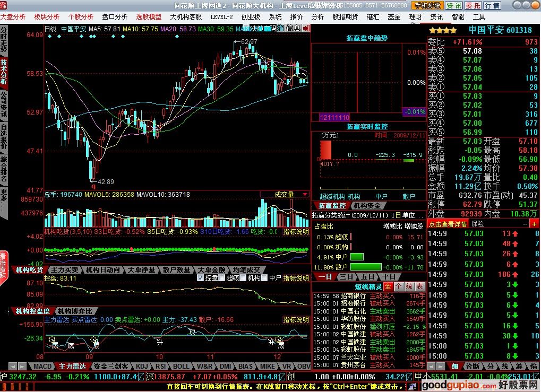Toggle the 控盘 checkbox
Viewport: 541px width, 392px height.
pyautogui.click(x=200, y=278)
